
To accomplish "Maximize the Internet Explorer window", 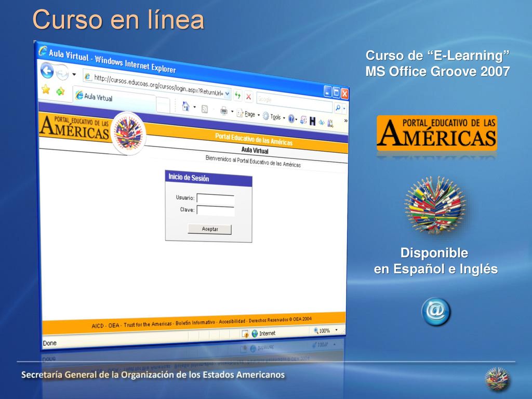I will click(x=336, y=92).
